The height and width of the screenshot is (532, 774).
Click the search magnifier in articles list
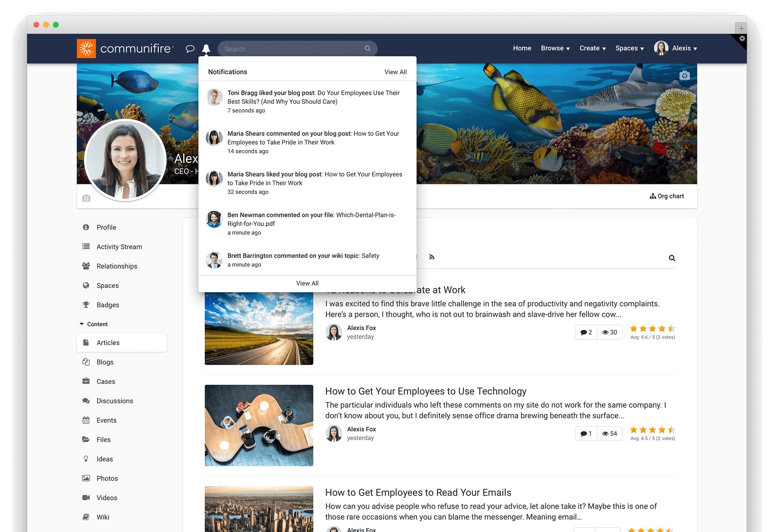click(672, 258)
